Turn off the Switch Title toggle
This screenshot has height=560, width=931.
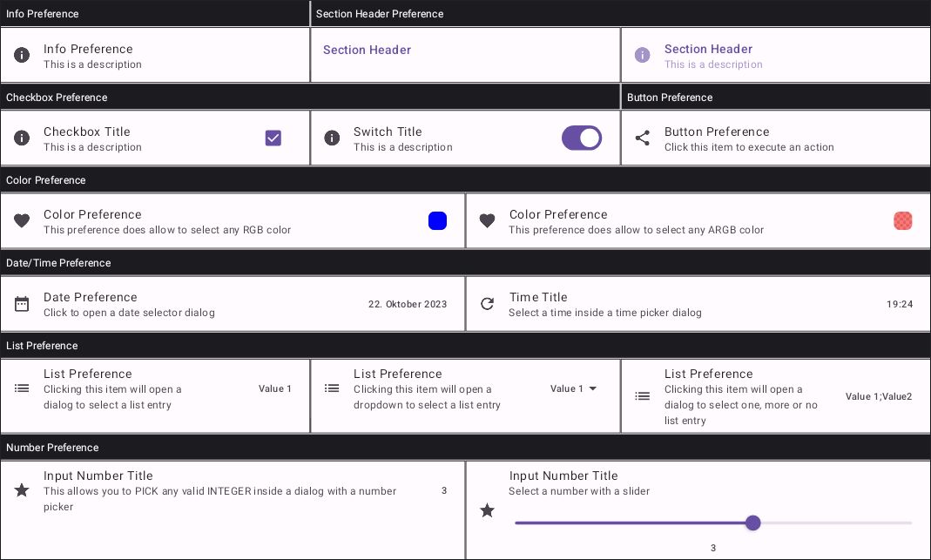582,138
